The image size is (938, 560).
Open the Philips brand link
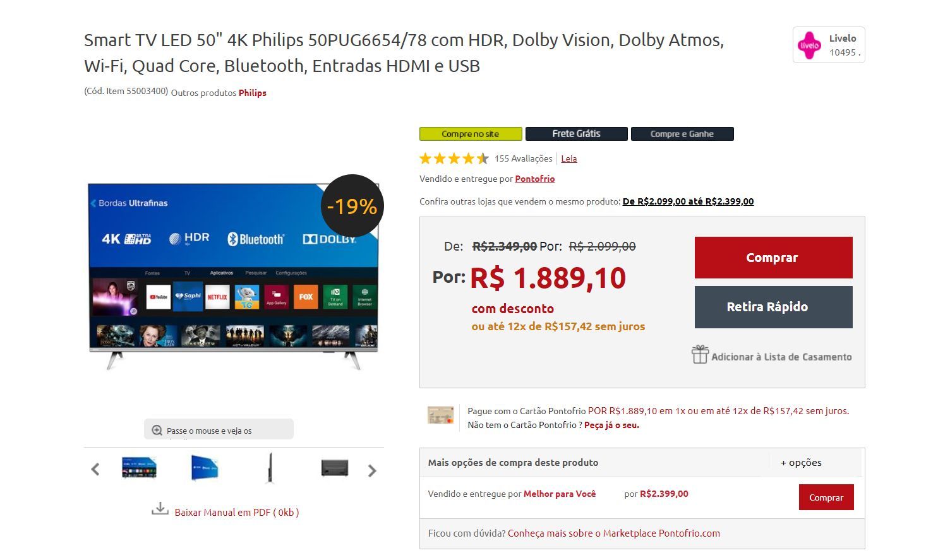(x=253, y=93)
